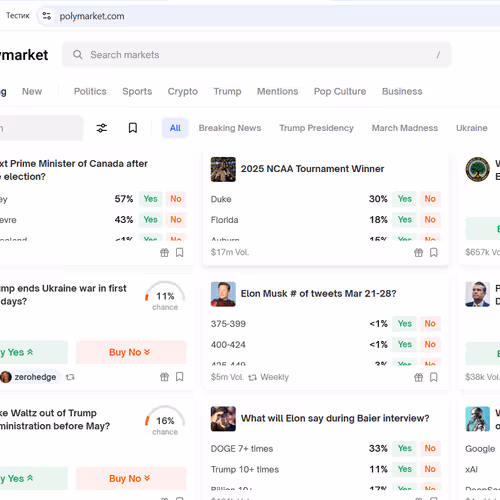Open the filter sliders icon
The image size is (500, 500).
(102, 128)
